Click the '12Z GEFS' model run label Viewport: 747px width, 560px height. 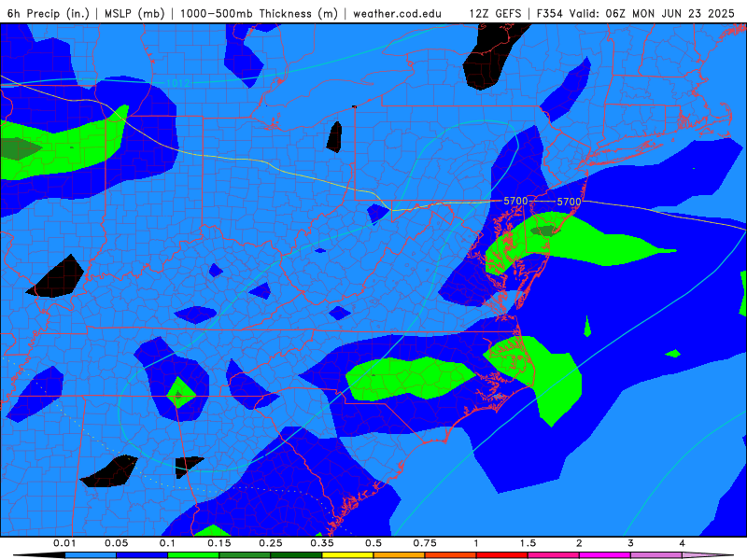(495, 13)
